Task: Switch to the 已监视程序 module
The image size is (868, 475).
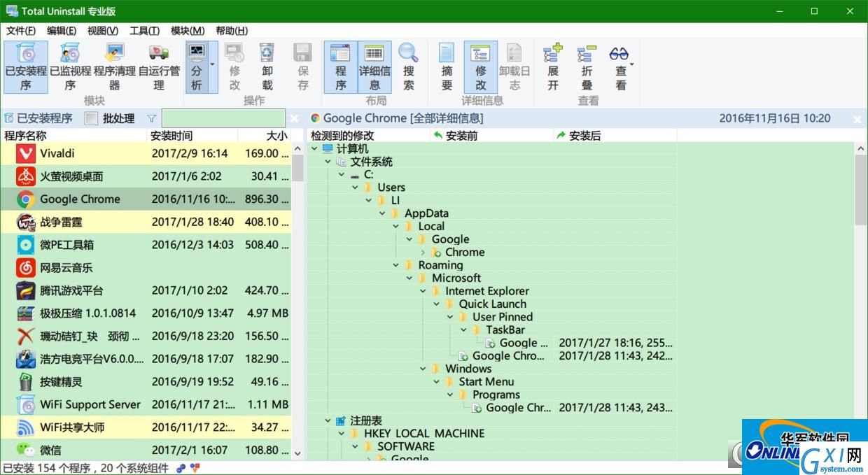Action: pyautogui.click(x=70, y=67)
